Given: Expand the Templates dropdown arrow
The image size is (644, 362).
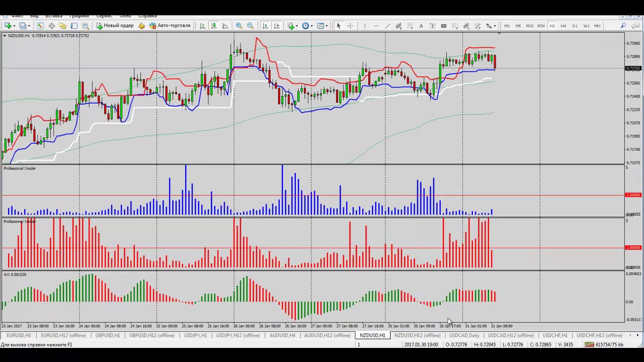Looking at the screenshot, I should point(326,26).
